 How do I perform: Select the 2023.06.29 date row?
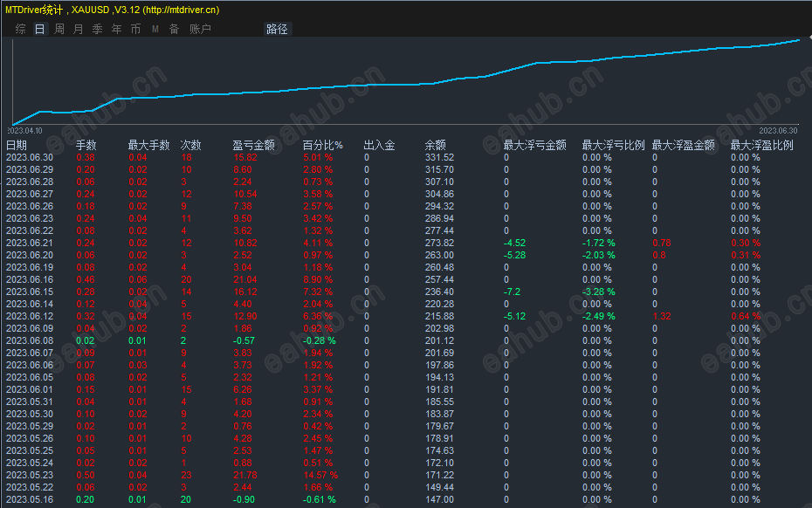(30, 170)
